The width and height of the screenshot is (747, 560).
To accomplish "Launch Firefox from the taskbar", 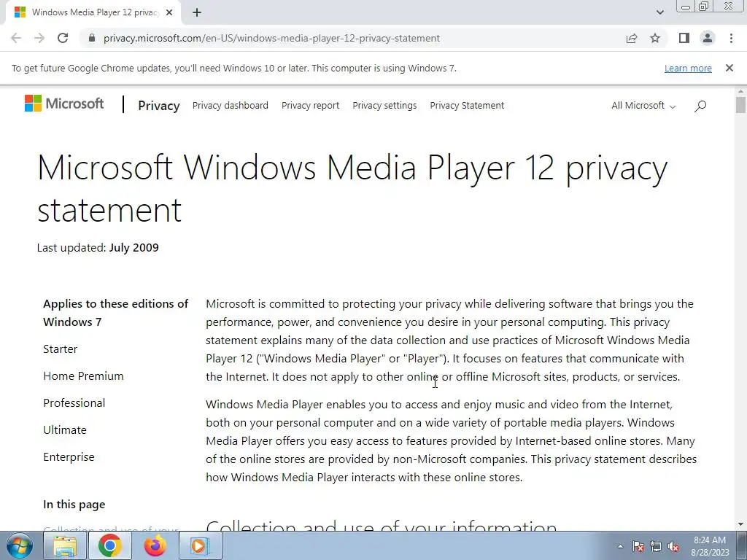I will pos(155,545).
